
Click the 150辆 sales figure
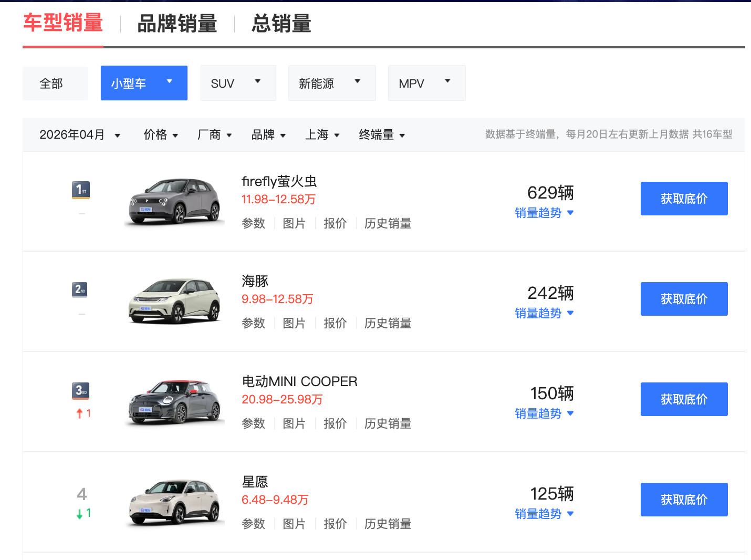click(552, 393)
